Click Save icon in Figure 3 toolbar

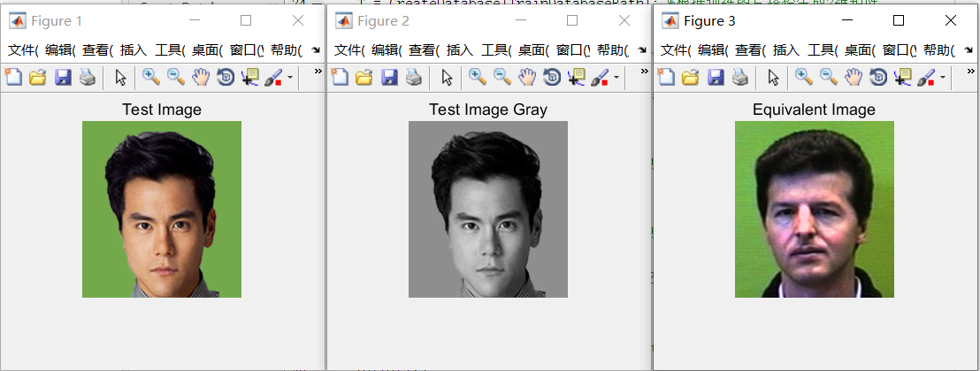[x=716, y=78]
